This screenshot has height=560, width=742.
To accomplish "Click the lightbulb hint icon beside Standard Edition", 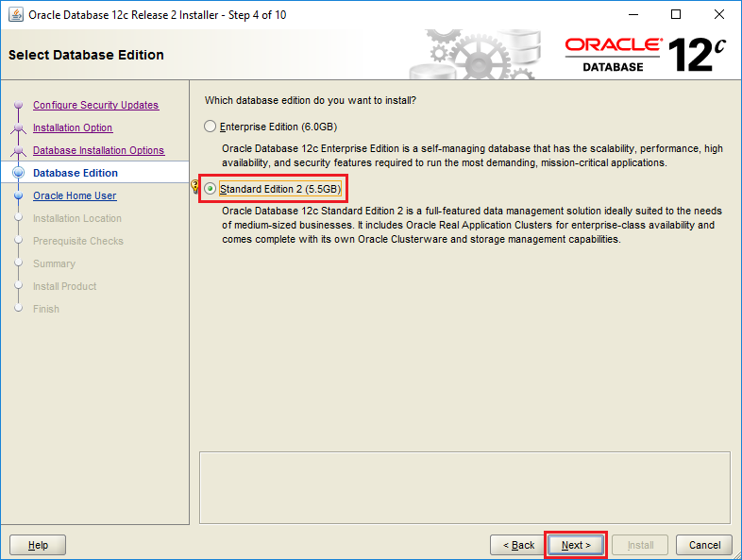I will point(194,186).
